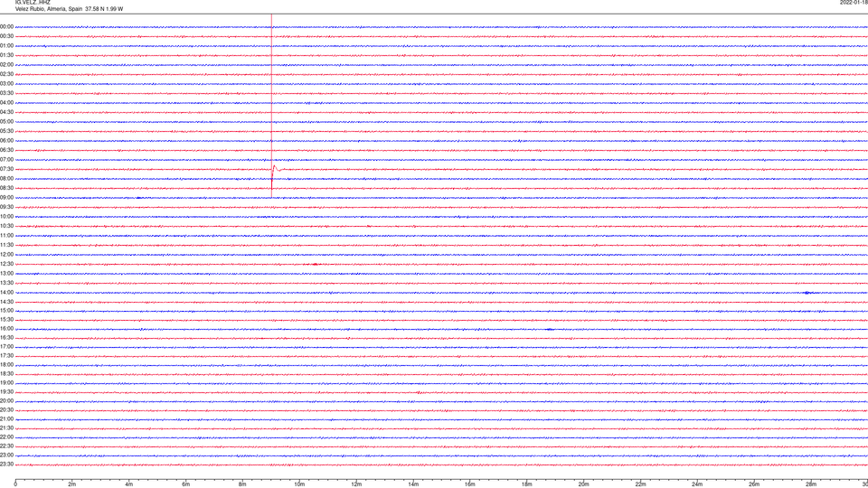Select the 08:00 trace time label
The height and width of the screenshot is (488, 868).
[6, 179]
